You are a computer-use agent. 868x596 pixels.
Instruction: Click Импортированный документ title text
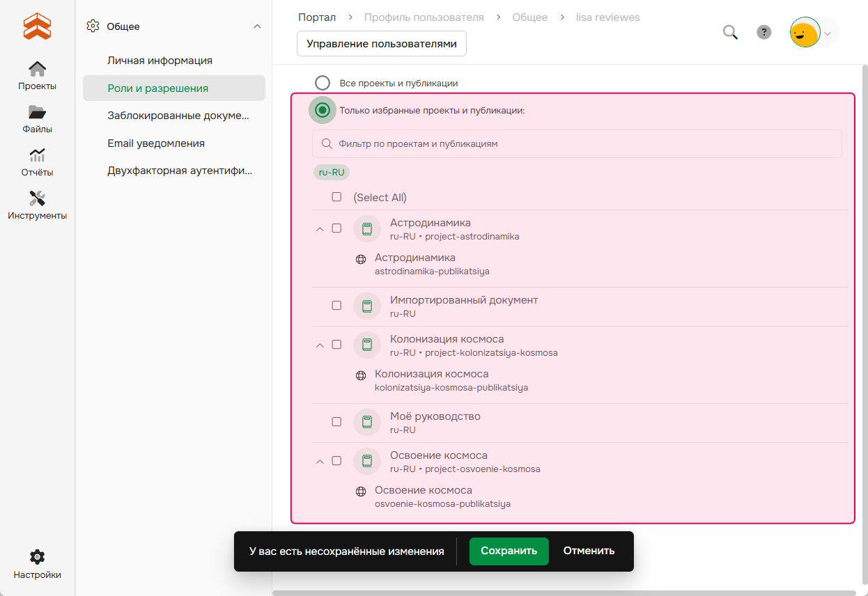coord(464,300)
